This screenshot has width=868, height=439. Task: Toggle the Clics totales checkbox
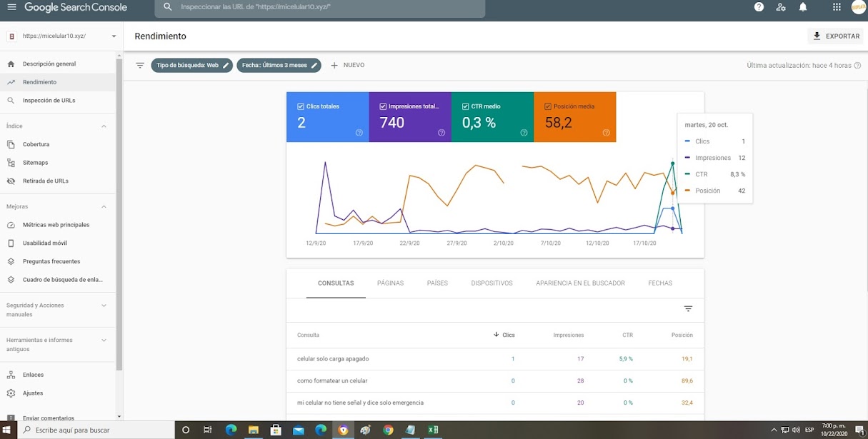(301, 106)
